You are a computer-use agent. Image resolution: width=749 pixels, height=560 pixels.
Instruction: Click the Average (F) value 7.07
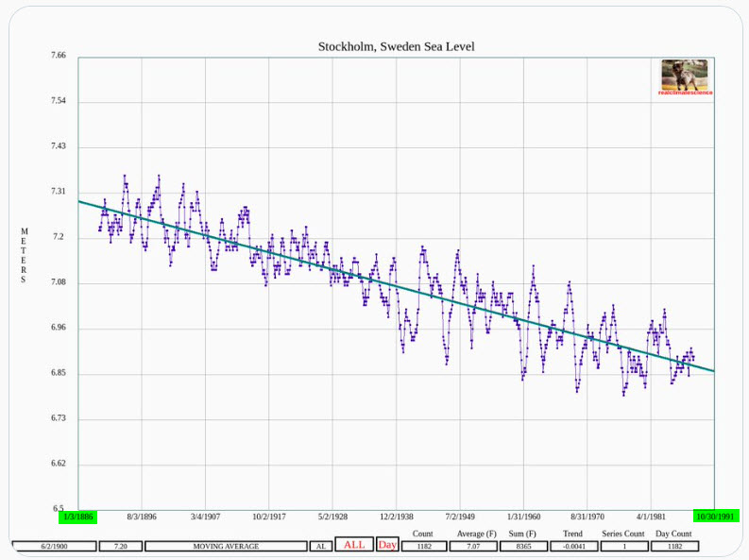click(473, 546)
